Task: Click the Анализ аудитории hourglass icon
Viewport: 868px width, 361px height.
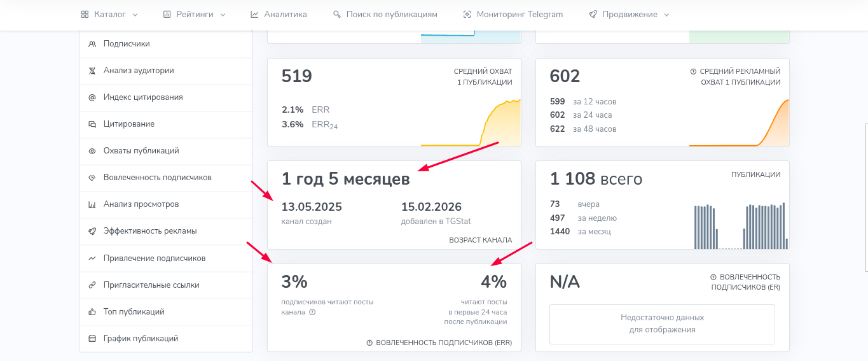Action: pos(92,71)
